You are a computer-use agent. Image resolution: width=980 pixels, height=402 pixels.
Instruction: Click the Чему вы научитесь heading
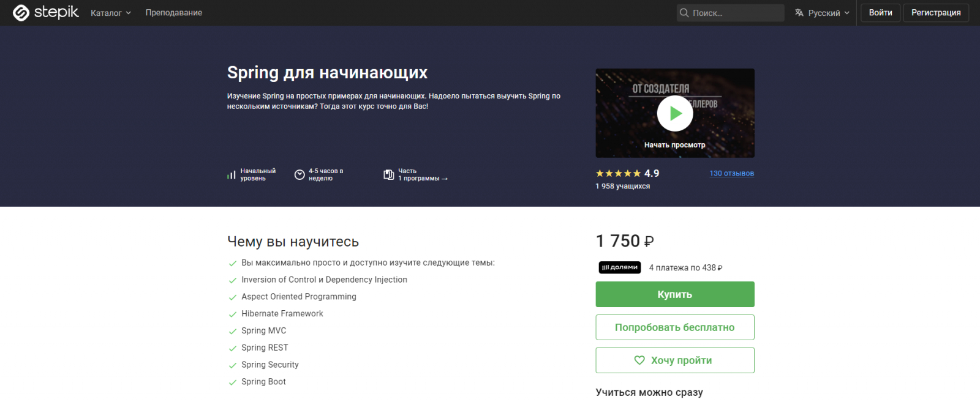click(x=293, y=242)
